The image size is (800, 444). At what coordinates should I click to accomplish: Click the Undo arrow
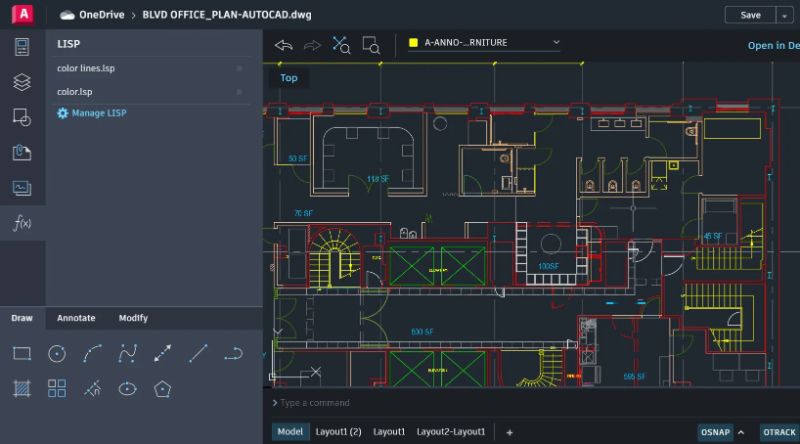(284, 45)
